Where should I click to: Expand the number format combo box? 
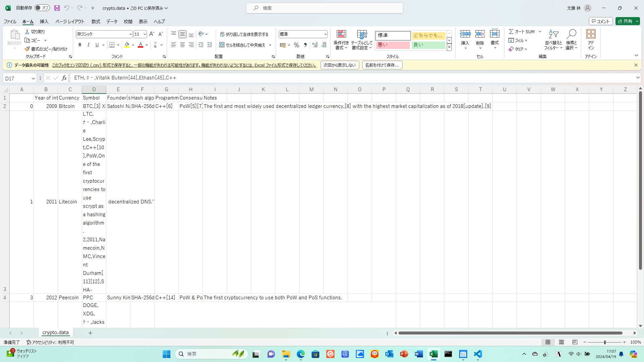tap(325, 34)
